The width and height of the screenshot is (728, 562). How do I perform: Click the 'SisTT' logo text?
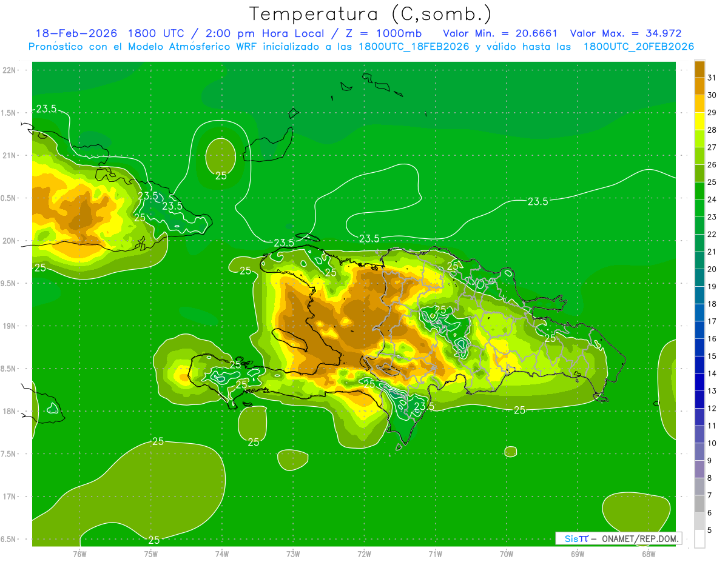point(576,538)
